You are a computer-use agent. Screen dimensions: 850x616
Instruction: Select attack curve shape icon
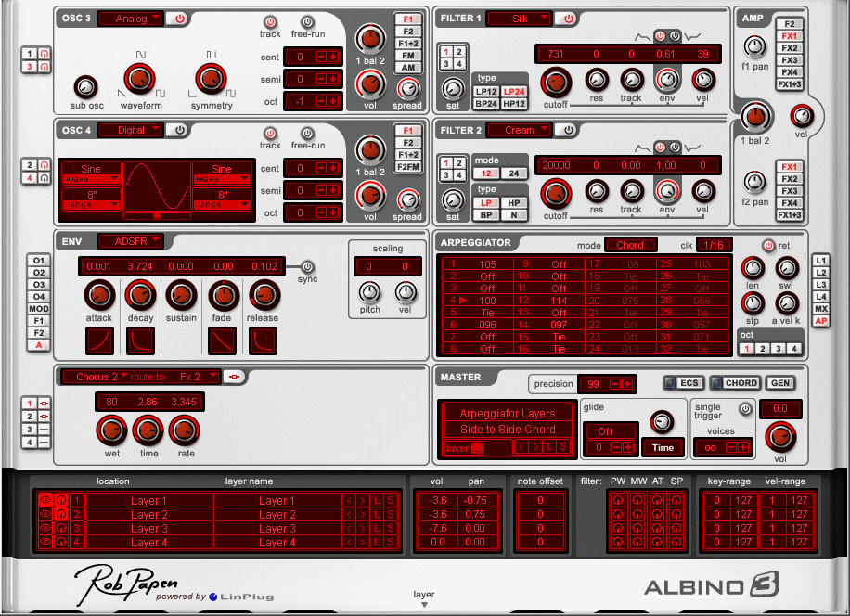(x=99, y=340)
